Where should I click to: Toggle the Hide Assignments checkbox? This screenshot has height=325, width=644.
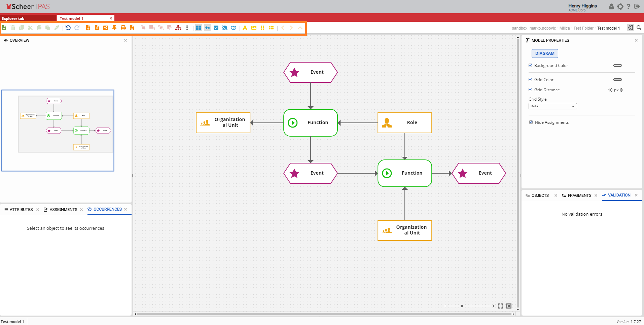click(531, 122)
